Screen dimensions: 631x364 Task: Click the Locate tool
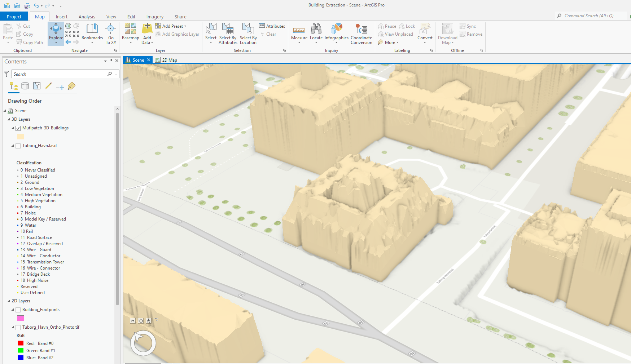pos(316,32)
